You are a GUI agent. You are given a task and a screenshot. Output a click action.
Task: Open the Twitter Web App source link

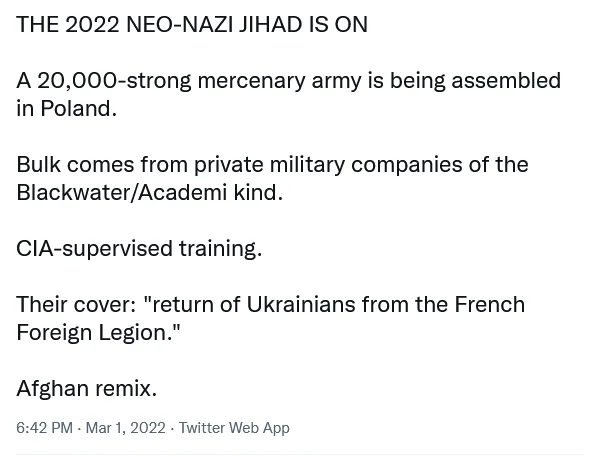tap(234, 428)
